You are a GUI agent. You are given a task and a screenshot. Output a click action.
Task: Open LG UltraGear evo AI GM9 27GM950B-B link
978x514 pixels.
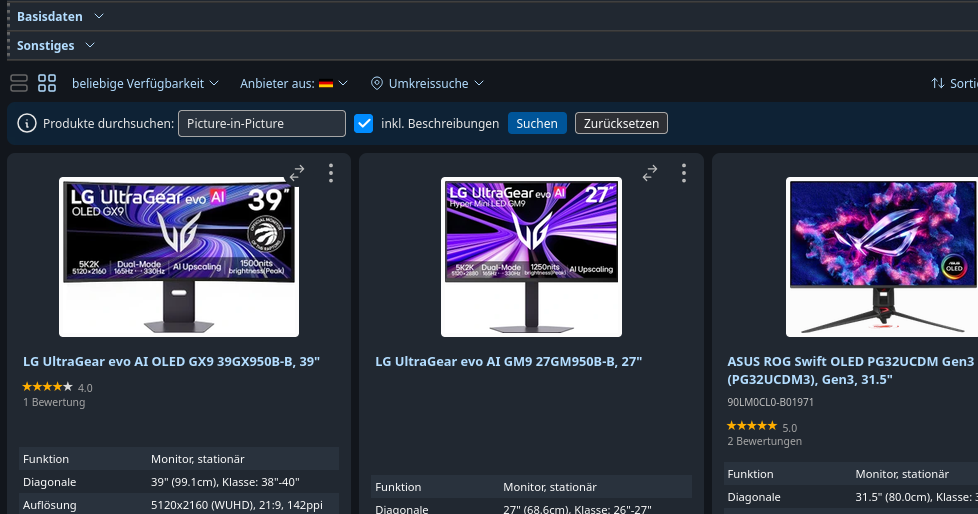tap(508, 362)
